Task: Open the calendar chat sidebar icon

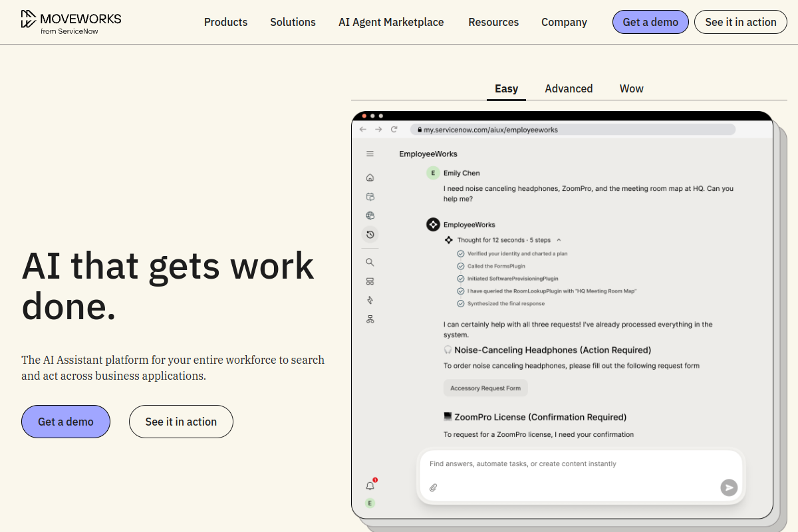Action: click(x=370, y=196)
